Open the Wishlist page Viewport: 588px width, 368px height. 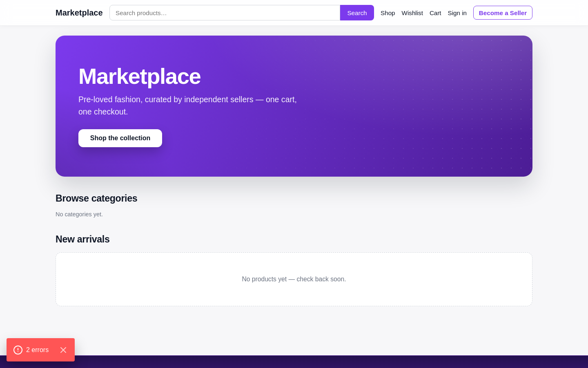[412, 13]
